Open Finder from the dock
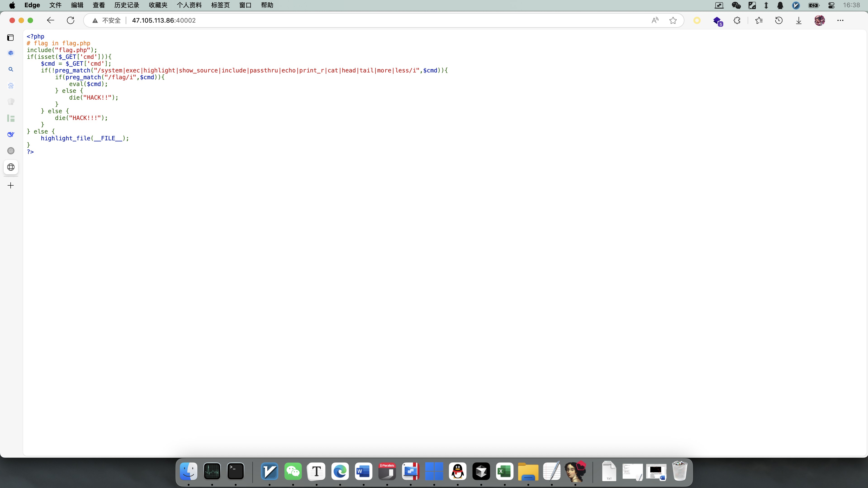The height and width of the screenshot is (488, 868). [188, 471]
